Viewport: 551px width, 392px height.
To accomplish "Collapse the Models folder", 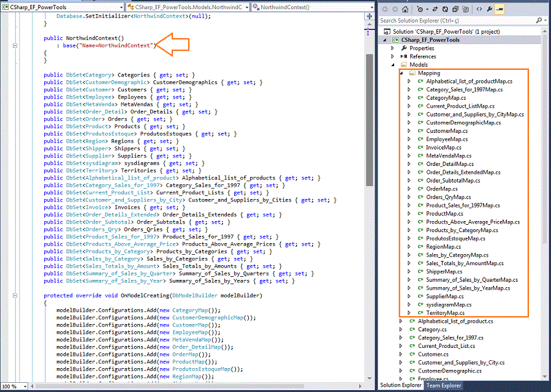I will pyautogui.click(x=393, y=65).
